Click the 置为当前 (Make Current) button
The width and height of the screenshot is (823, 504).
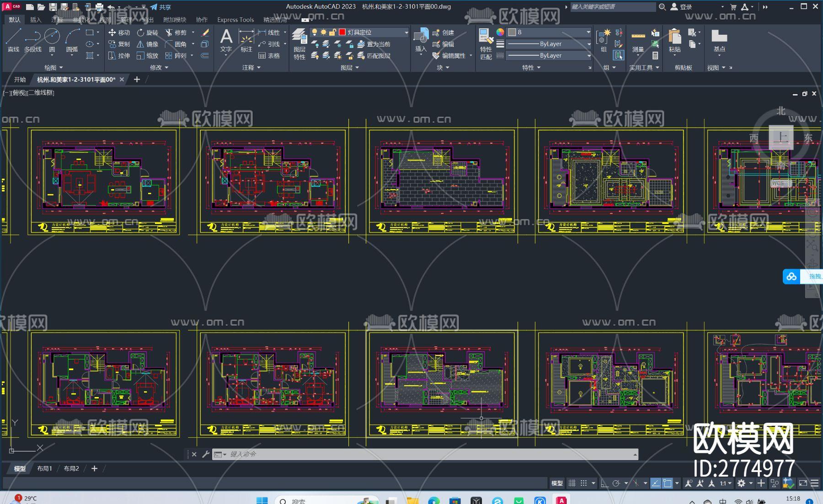374,44
